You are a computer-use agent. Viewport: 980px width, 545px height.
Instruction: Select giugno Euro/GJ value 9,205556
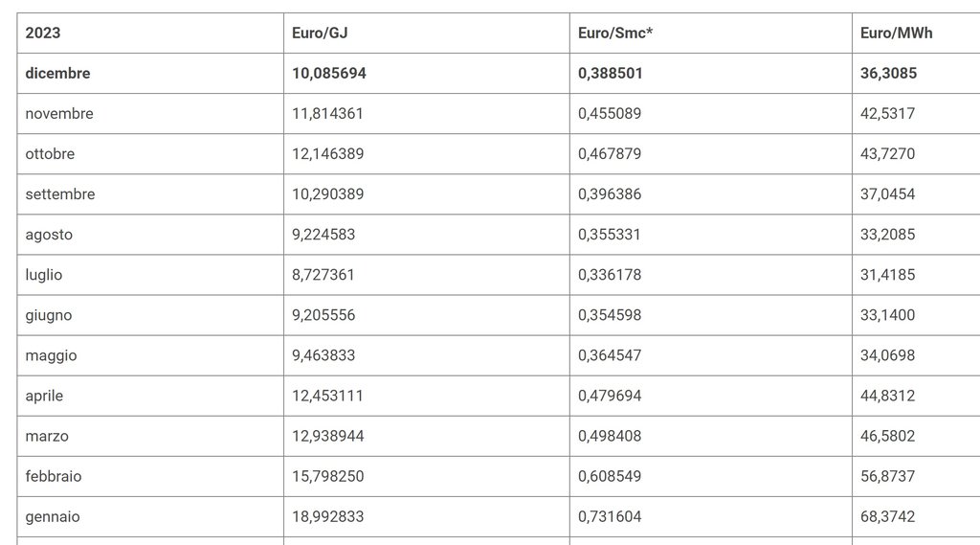click(x=327, y=315)
